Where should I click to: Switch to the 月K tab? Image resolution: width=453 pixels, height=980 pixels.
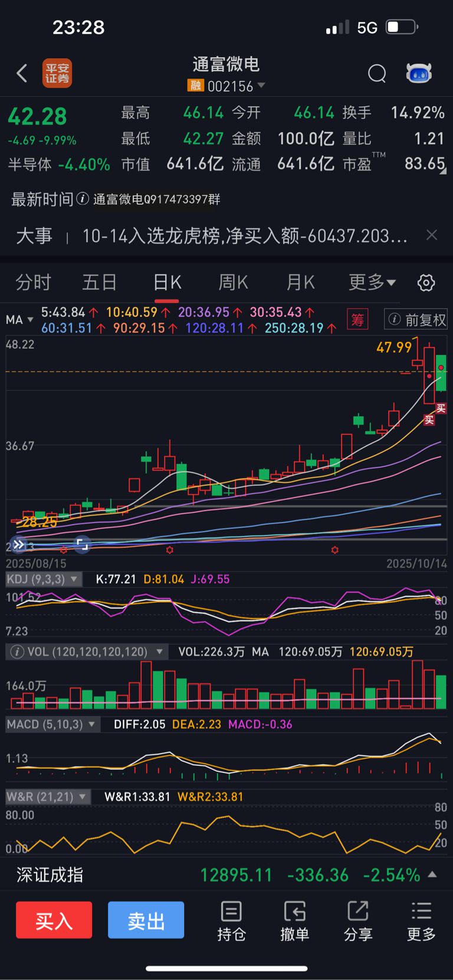[300, 282]
